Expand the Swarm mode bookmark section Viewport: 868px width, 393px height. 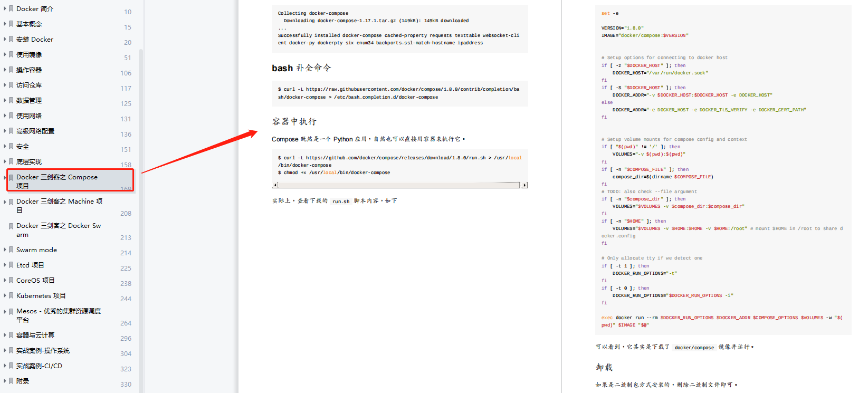[x=5, y=250]
